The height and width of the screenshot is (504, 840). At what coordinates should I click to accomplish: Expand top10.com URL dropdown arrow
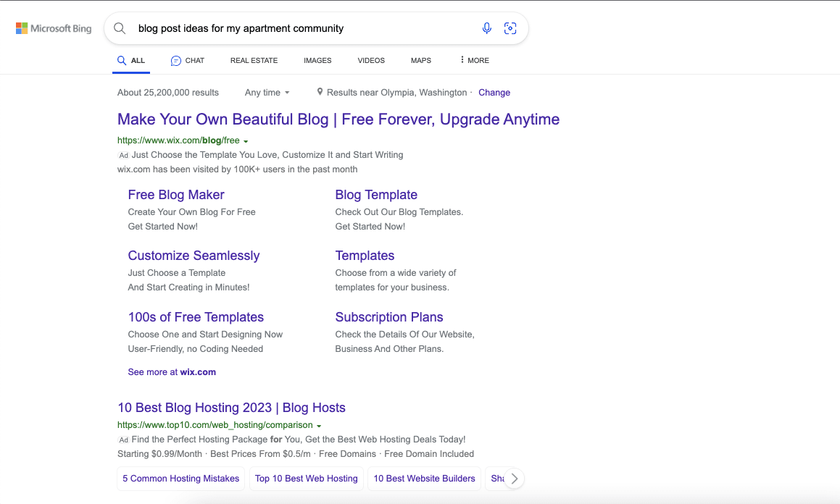pos(319,426)
